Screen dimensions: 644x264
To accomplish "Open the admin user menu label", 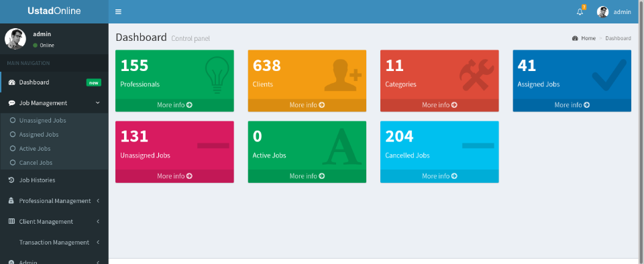I will (623, 12).
